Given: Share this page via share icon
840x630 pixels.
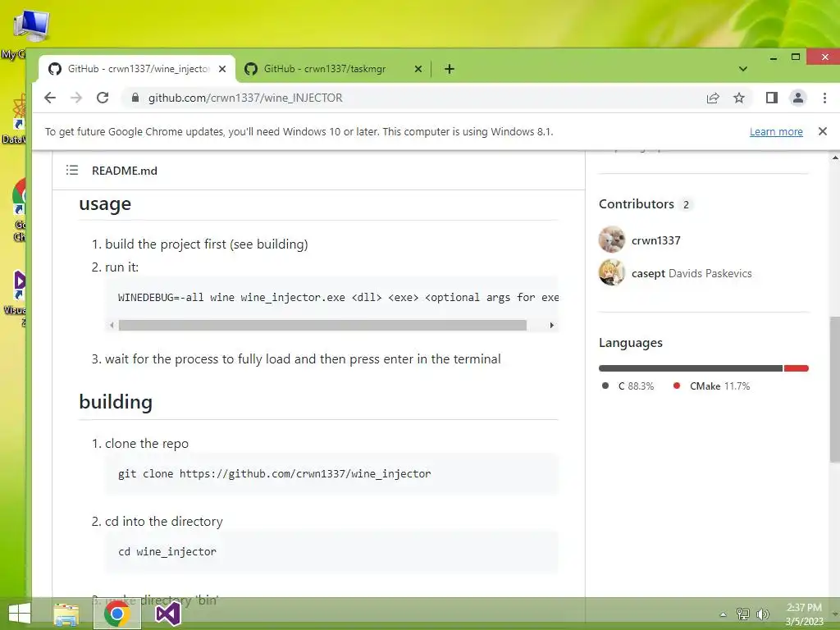Looking at the screenshot, I should (x=713, y=98).
